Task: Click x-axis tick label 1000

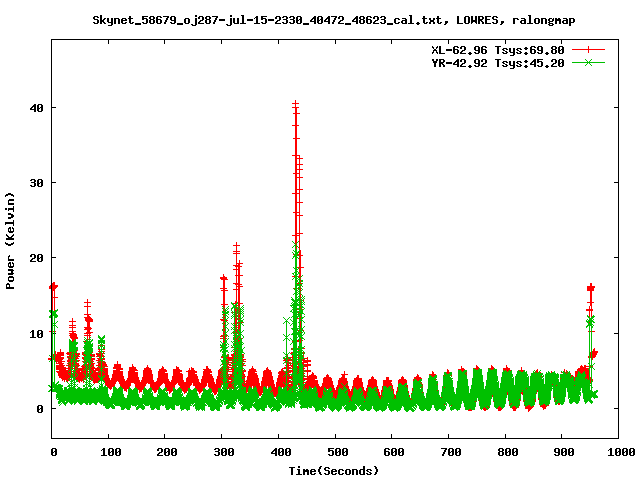Action: (620, 452)
